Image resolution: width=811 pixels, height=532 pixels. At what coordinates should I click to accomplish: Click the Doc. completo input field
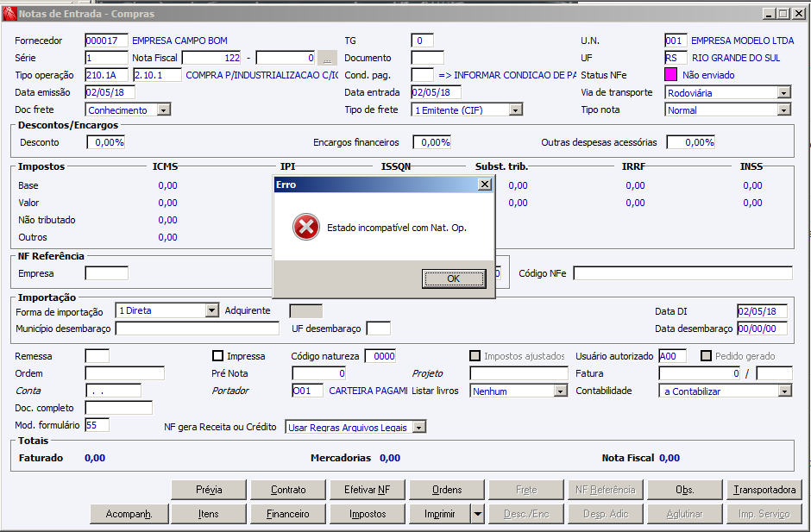(x=118, y=408)
